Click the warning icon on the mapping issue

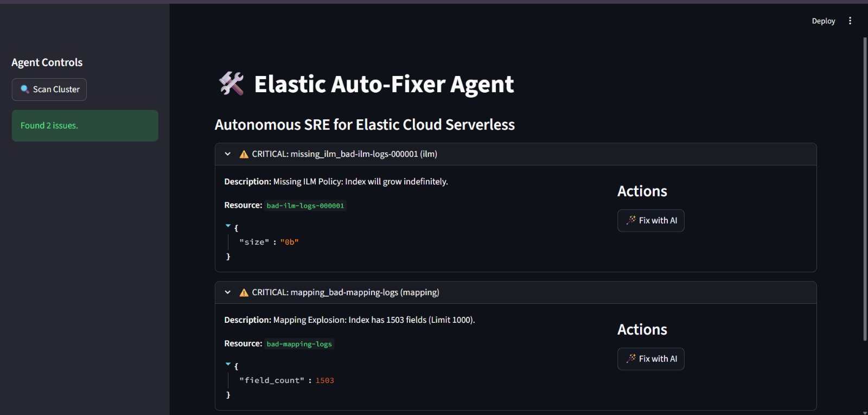pos(244,292)
